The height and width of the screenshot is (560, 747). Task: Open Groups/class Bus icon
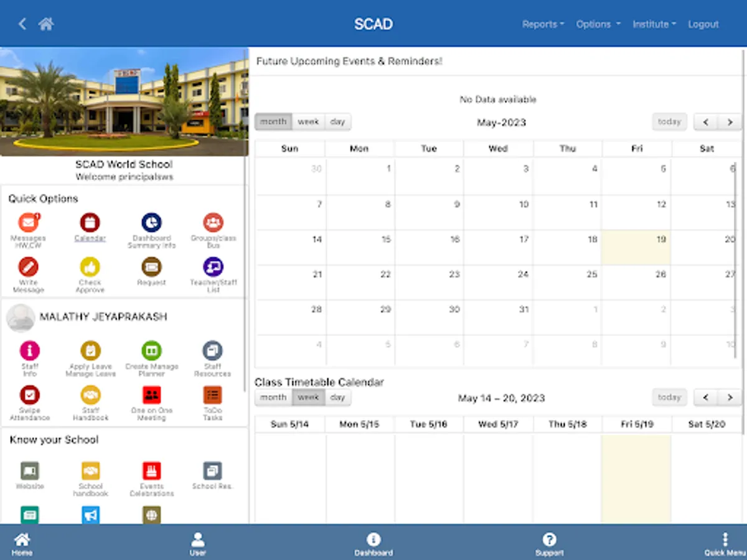(213, 223)
